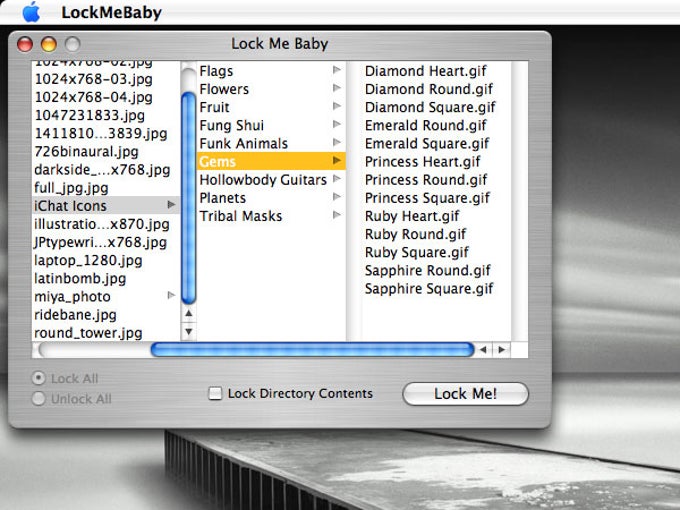Select the Planets folder name
This screenshot has width=680, height=510.
pyautogui.click(x=222, y=198)
